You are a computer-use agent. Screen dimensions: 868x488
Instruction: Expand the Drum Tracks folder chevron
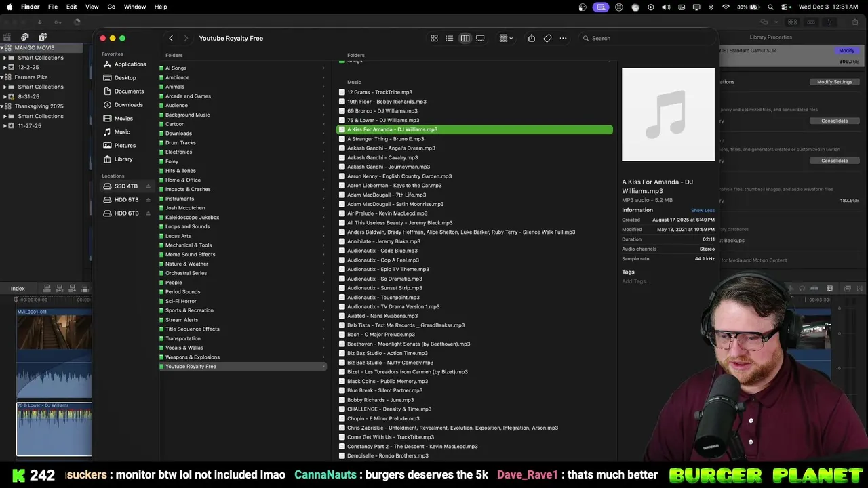[x=323, y=143]
